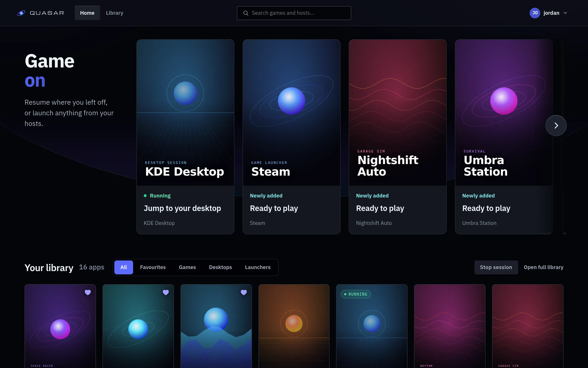Click the Stop session button

[x=496, y=267]
